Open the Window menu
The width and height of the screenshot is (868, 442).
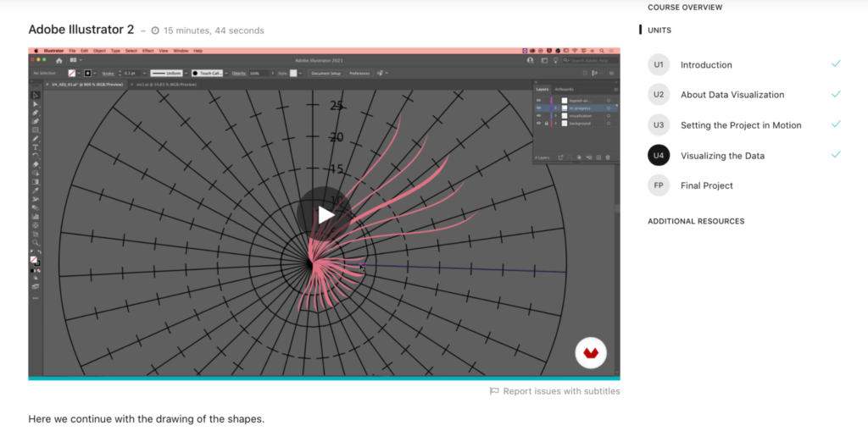click(x=181, y=51)
